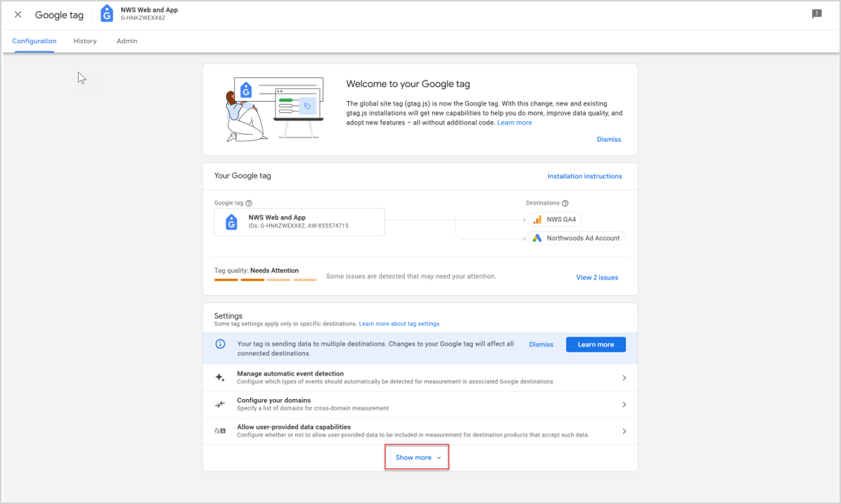Image resolution: width=841 pixels, height=504 pixels.
Task: Click the Google tag logo icon in header
Action: tap(107, 13)
